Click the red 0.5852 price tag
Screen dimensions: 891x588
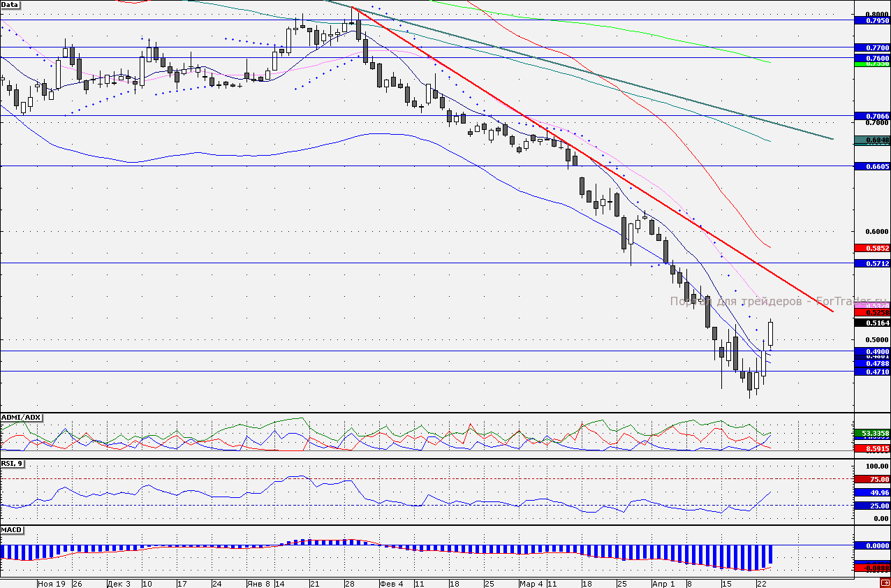coord(872,248)
